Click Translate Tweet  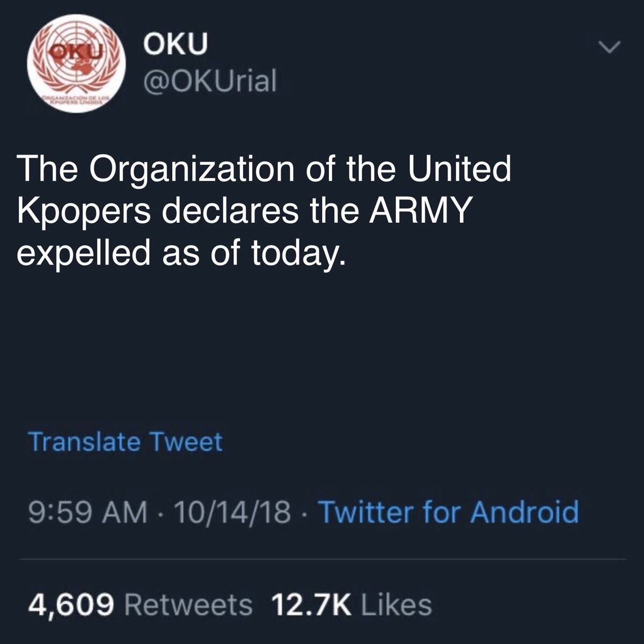tap(125, 442)
